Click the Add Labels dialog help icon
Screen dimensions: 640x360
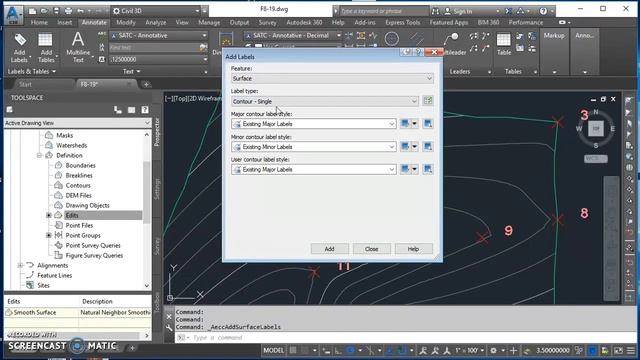pos(418,52)
